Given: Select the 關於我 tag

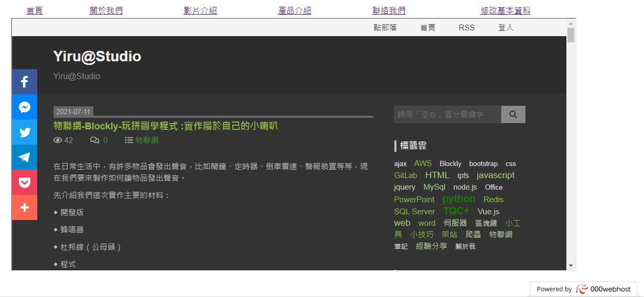Looking at the screenshot, I should (465, 246).
